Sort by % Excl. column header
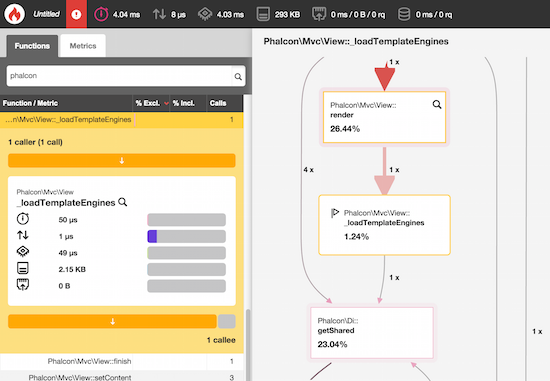Image resolution: width=550 pixels, height=381 pixels. click(x=151, y=103)
